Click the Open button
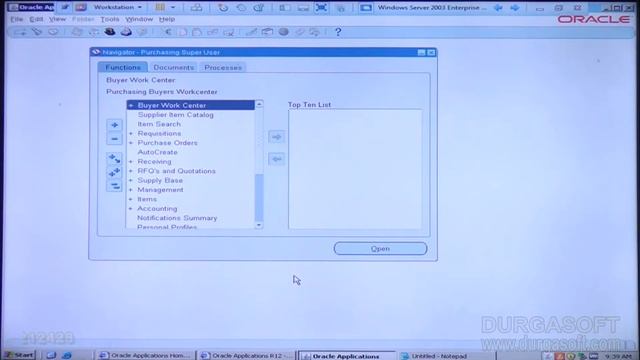The width and height of the screenshot is (640, 360). 380,249
